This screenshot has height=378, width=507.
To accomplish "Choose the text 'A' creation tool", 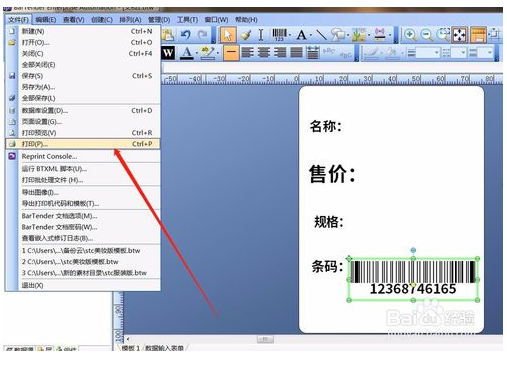I will (301, 35).
